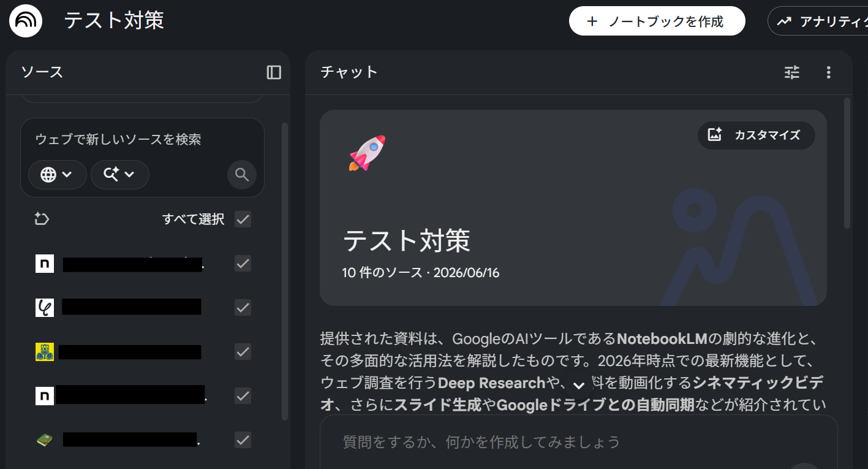
Task: Click the first source's white 'n' icon
Action: pos(45,264)
